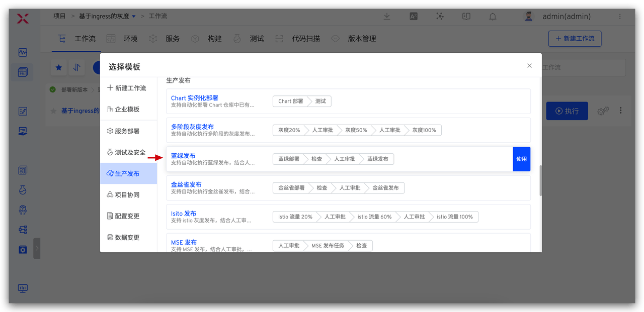This screenshot has height=312, width=644.
Task: Click the download icon in top bar
Action: coord(387,16)
